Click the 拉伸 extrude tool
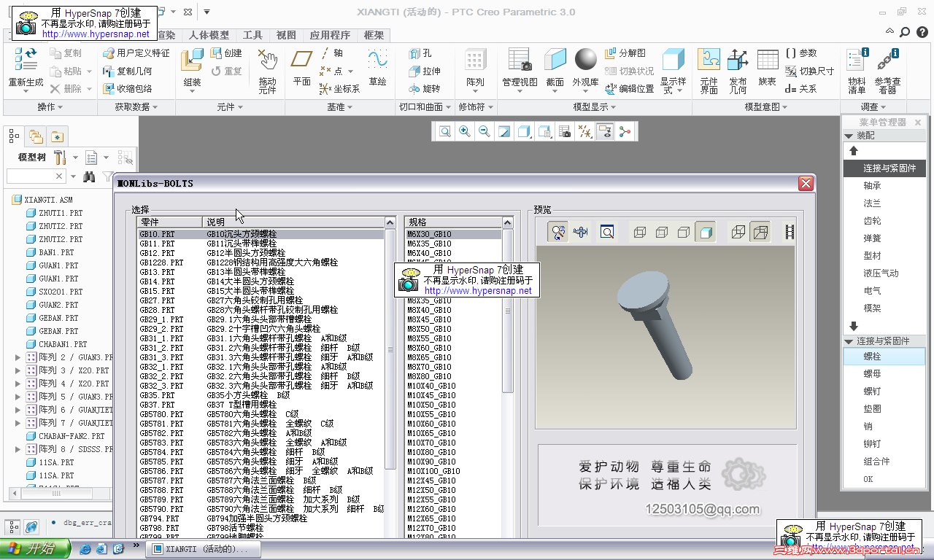The height and width of the screenshot is (560, 934). [425, 71]
